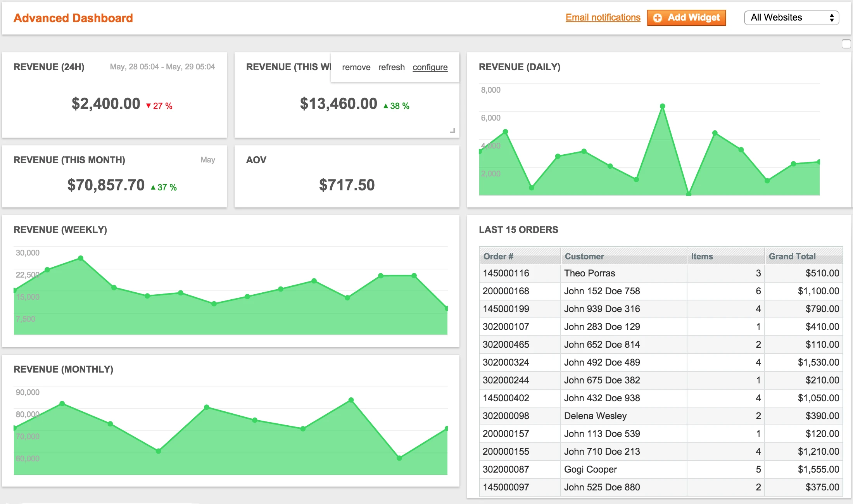Open Email notifications settings

pyautogui.click(x=603, y=17)
